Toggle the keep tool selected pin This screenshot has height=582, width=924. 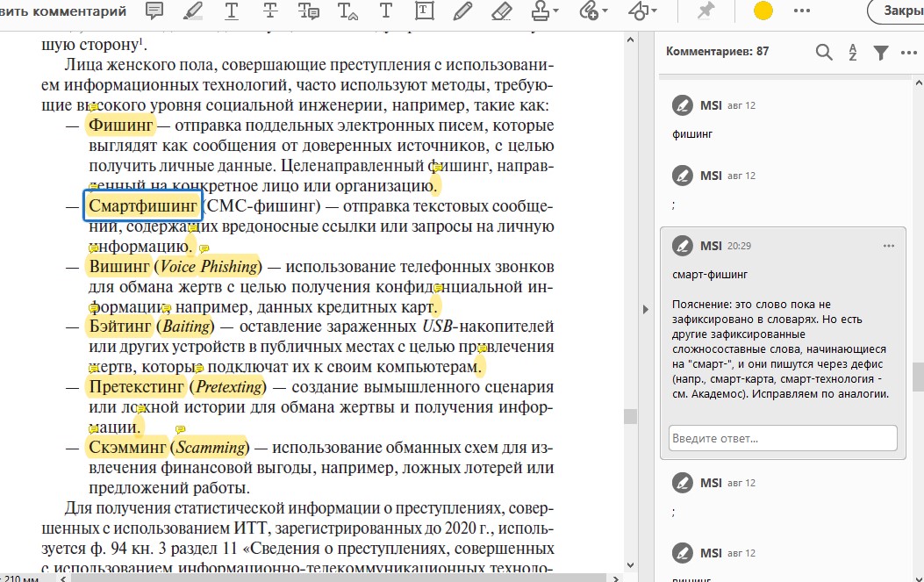click(x=706, y=11)
